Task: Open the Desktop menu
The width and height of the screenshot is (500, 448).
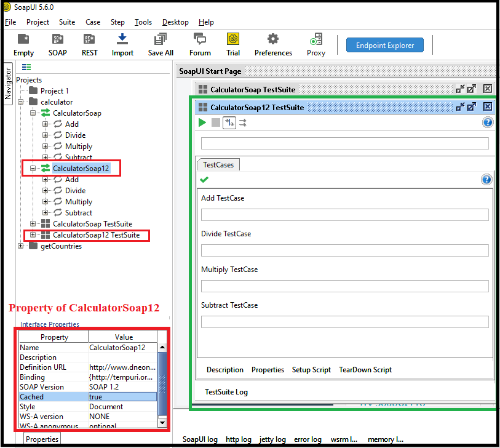Action: coord(175,22)
